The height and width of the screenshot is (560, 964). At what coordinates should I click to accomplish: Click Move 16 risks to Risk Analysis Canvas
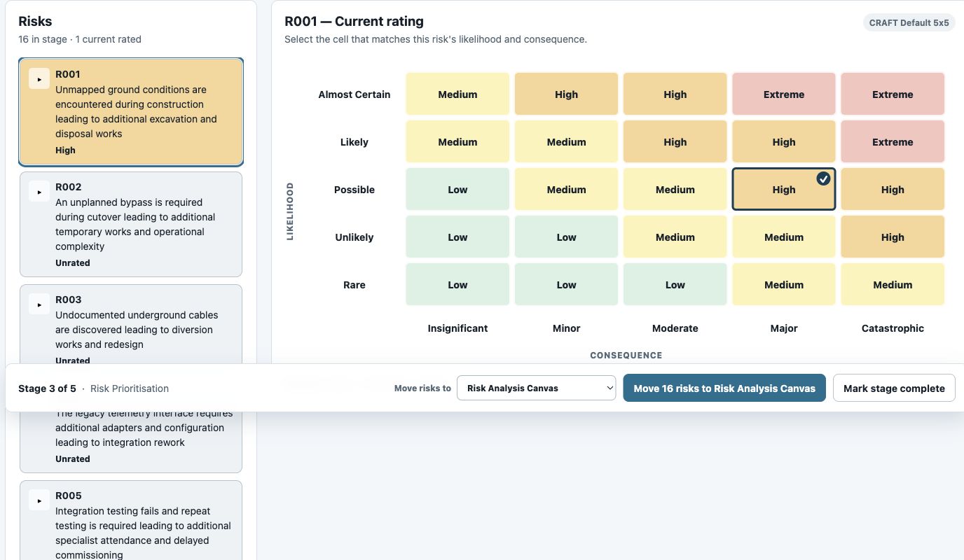(x=724, y=388)
